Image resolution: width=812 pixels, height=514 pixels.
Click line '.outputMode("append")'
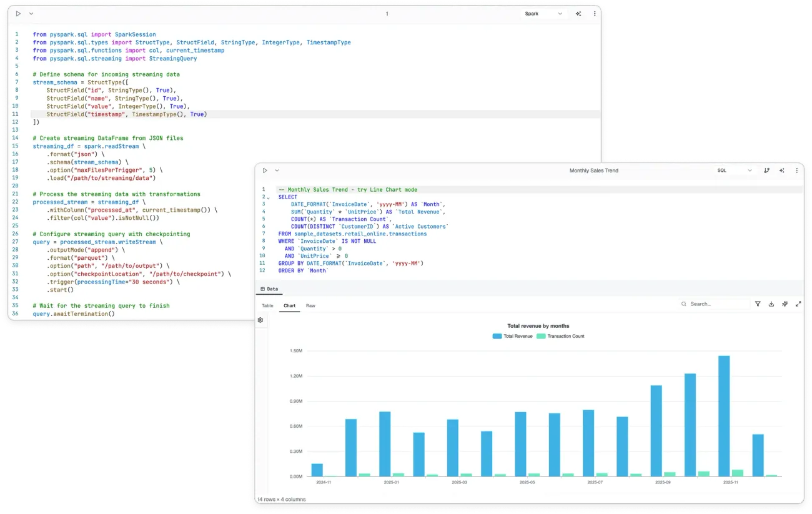click(85, 250)
